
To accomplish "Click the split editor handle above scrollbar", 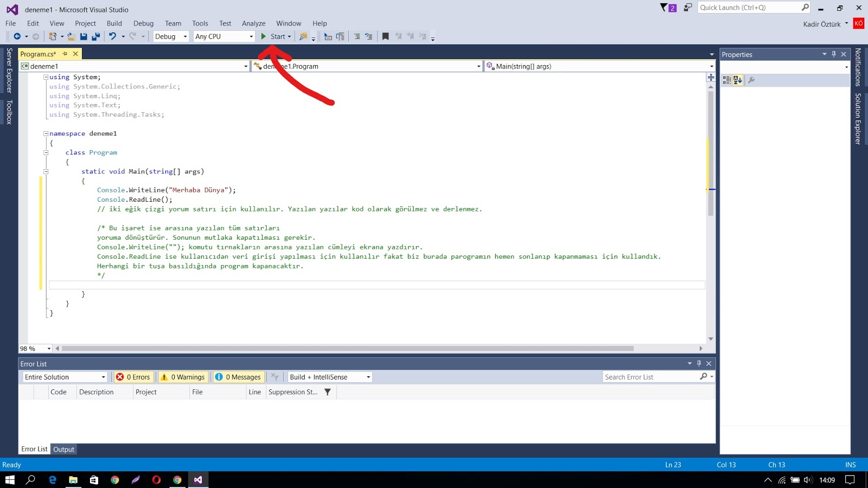I will (711, 78).
